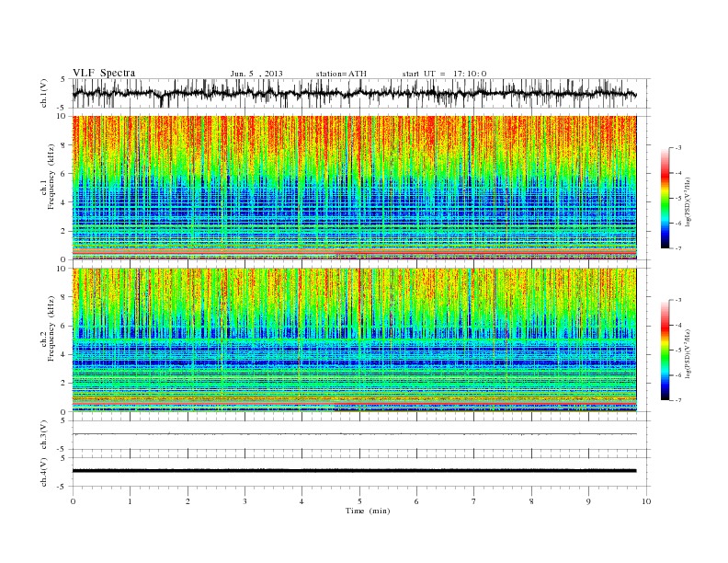The height and width of the screenshot is (563, 728).
Task: Click the "VLF Spectra" plot title
Action: (x=104, y=73)
